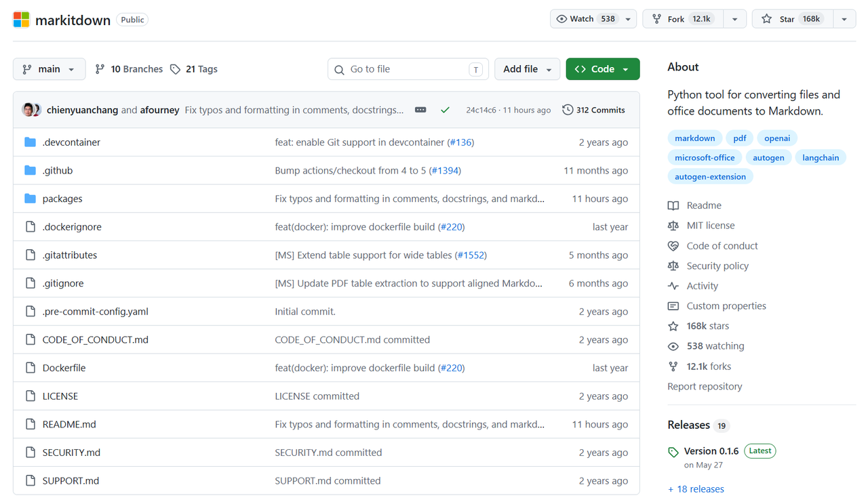This screenshot has width=868, height=500.
Task: Open the .gitignore file name
Action: tap(63, 284)
